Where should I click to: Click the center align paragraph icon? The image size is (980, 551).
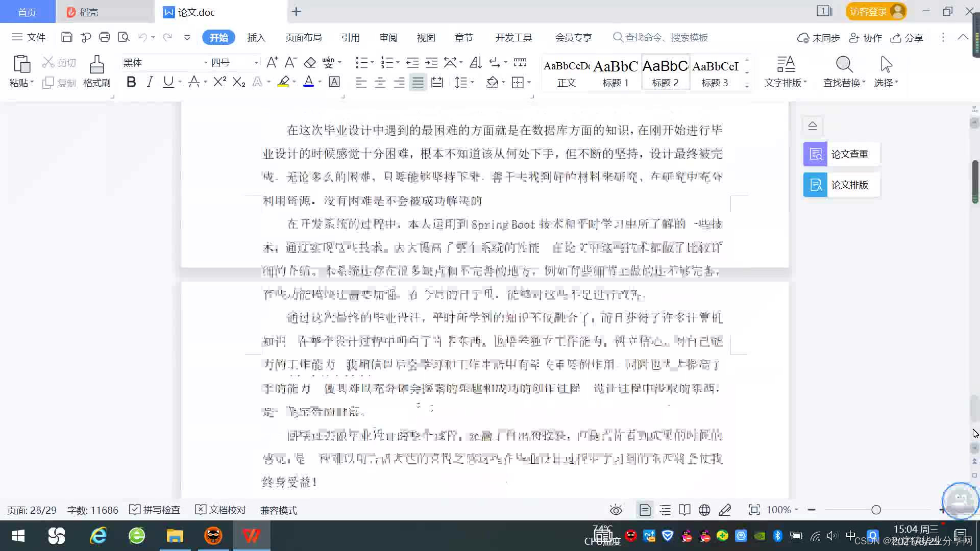[x=380, y=83]
